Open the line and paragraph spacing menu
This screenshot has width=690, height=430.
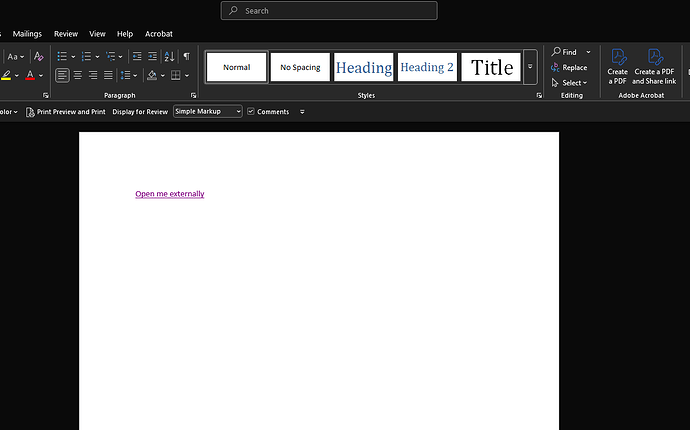tap(129, 75)
